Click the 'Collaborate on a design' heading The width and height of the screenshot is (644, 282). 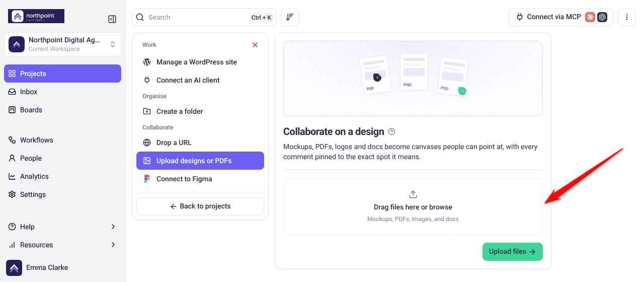(x=334, y=132)
